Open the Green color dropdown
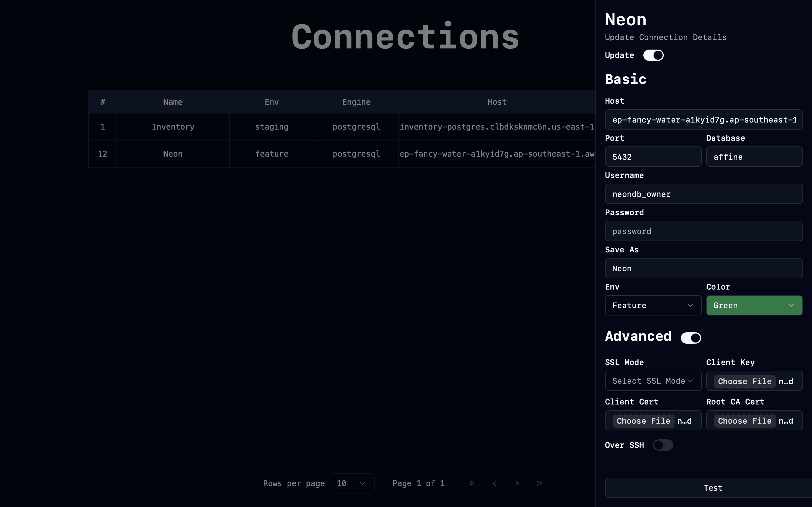 tap(754, 305)
